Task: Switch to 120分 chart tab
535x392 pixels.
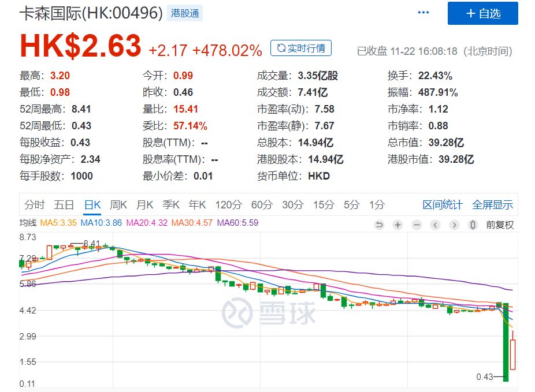Action: coord(228,205)
